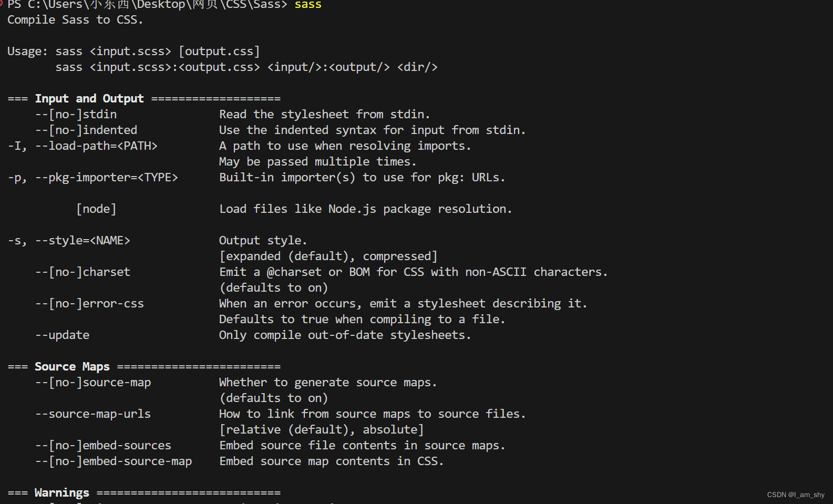833x504 pixels.
Task: Click the '--[no-]embed-sources' option text
Action: [x=103, y=446]
